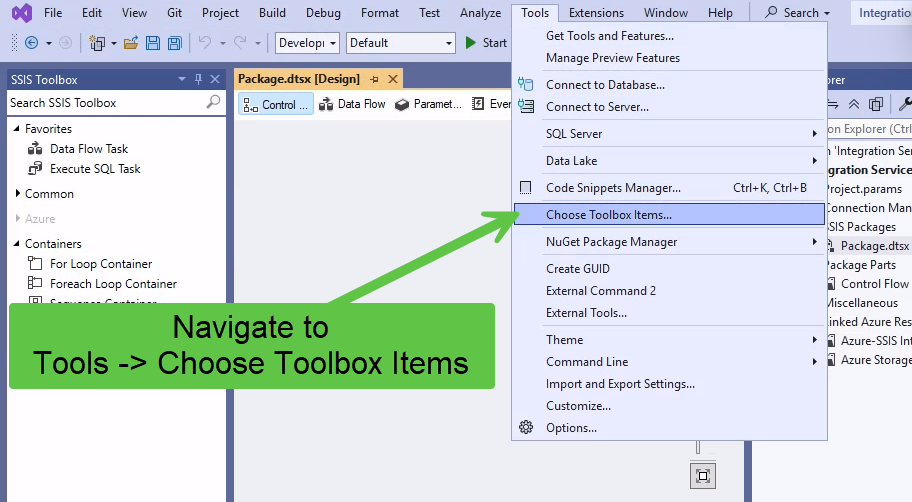Click the Visual Studio logo icon

click(22, 12)
